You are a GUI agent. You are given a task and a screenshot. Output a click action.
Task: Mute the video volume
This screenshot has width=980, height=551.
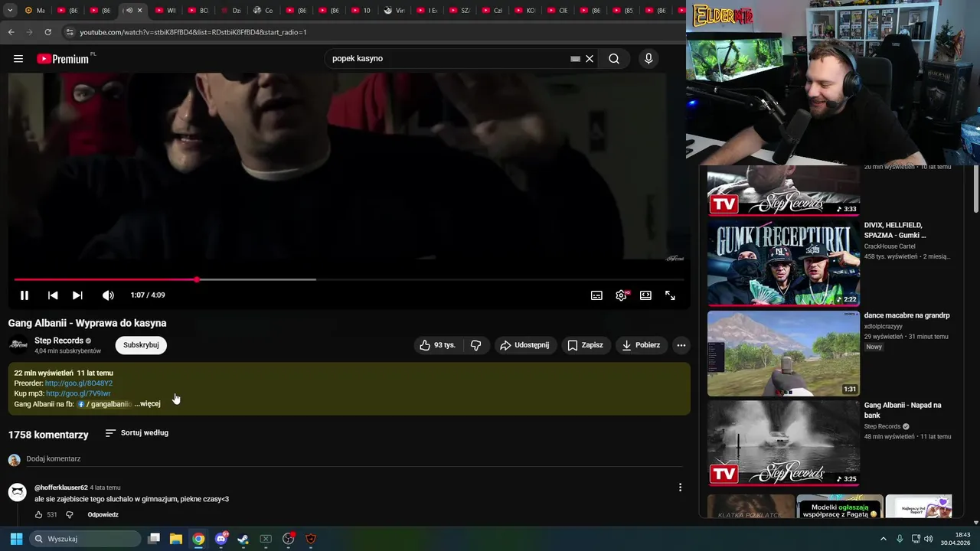pos(108,295)
